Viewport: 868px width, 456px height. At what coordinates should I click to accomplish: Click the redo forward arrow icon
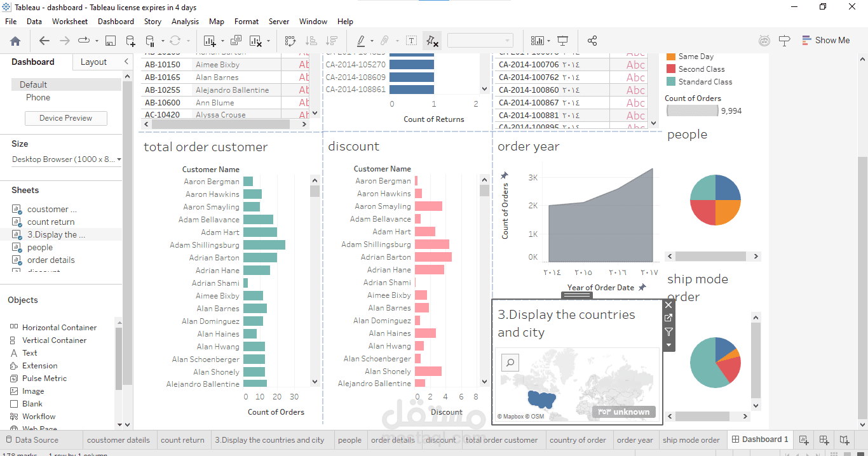pyautogui.click(x=65, y=41)
